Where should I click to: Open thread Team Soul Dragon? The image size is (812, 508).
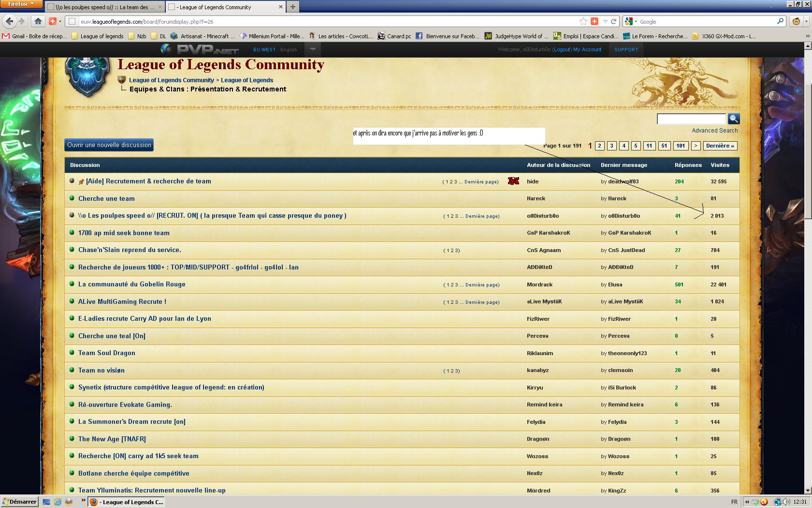(107, 353)
